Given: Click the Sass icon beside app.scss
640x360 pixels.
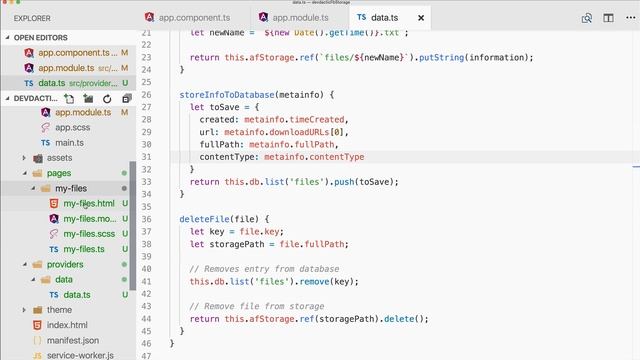Looking at the screenshot, I should click(x=46, y=128).
